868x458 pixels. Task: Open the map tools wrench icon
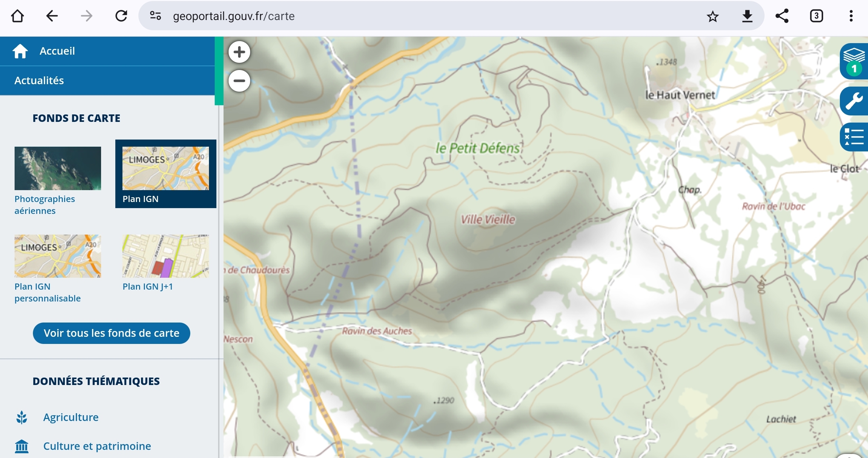(854, 101)
